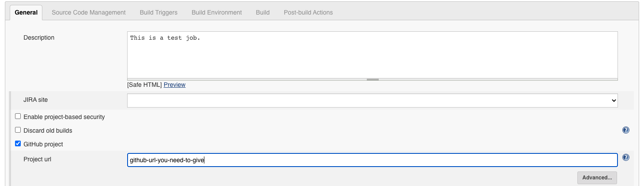Show the Post-build Actions tab
The width and height of the screenshot is (644, 186).
[x=308, y=12]
